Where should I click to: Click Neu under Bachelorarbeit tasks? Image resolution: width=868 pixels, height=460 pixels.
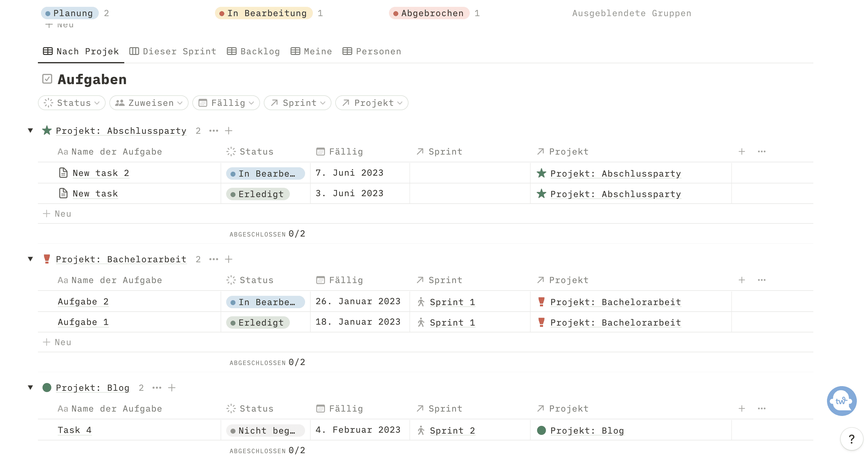point(57,342)
